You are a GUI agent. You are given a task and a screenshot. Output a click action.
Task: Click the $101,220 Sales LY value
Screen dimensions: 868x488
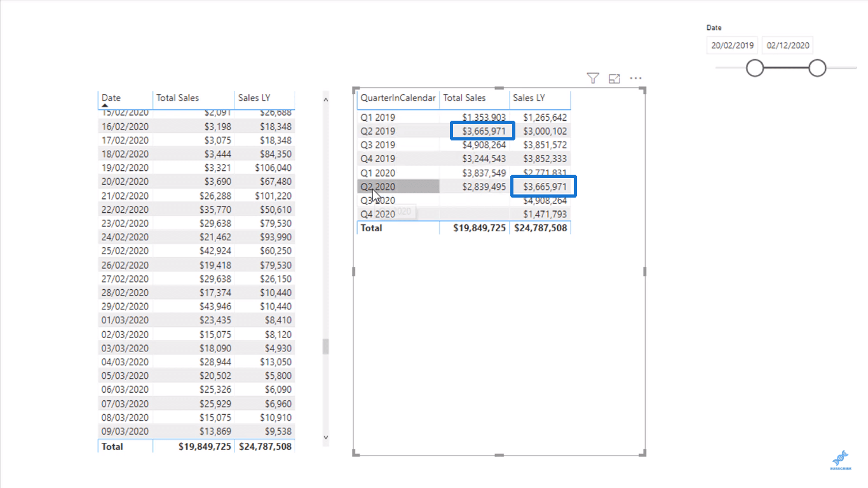(x=273, y=196)
